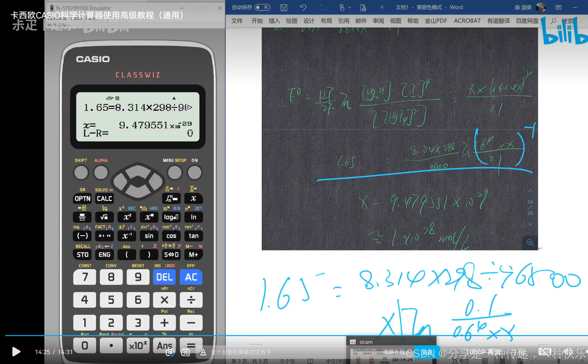588x364 pixels.
Task: Click the calculator fraction key
Action: [82, 217]
